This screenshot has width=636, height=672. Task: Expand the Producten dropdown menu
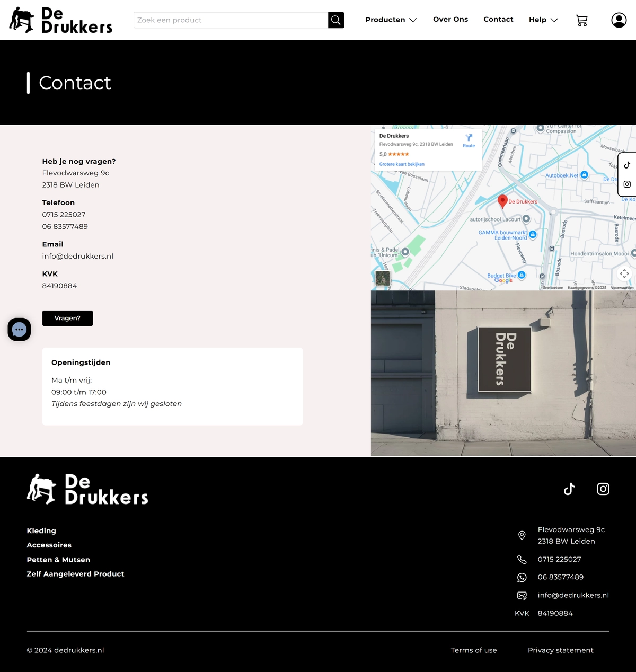(391, 20)
